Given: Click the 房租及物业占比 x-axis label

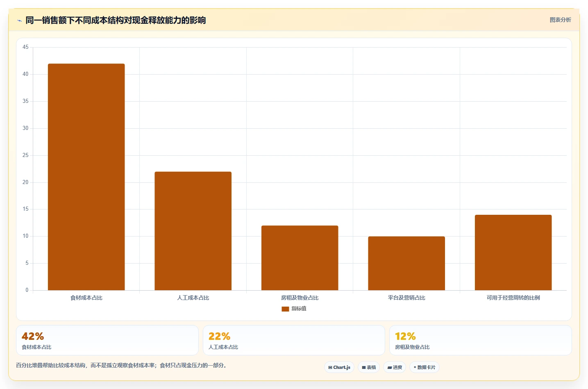Looking at the screenshot, I should (x=300, y=298).
